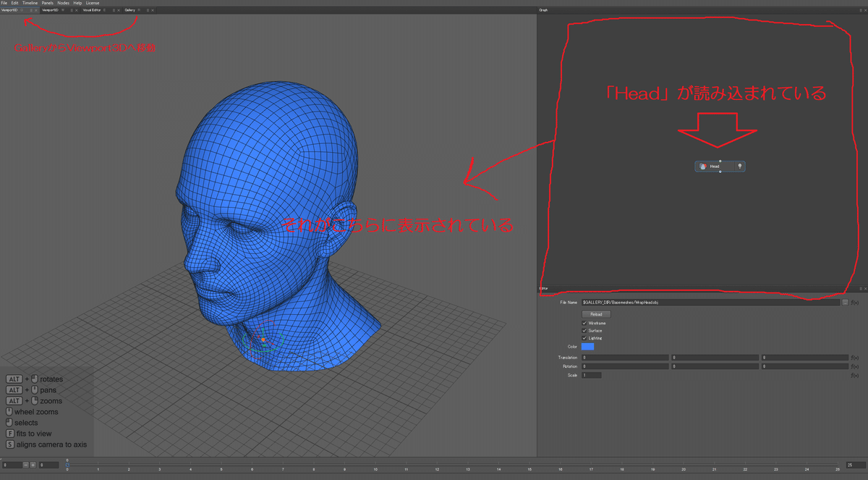Viewport: 868px width, 480px height.
Task: Click expression f(x) icon for Scale row
Action: (x=854, y=375)
